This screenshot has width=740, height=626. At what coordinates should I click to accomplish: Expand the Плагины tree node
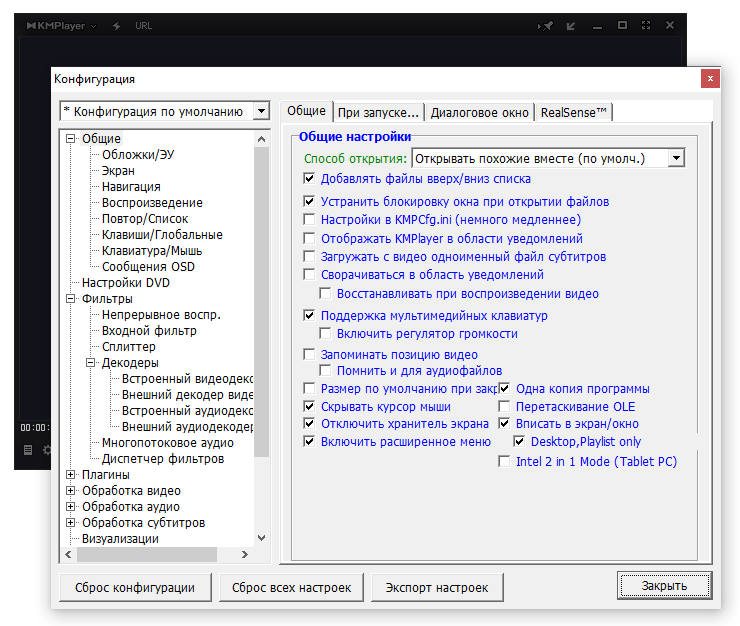70,475
